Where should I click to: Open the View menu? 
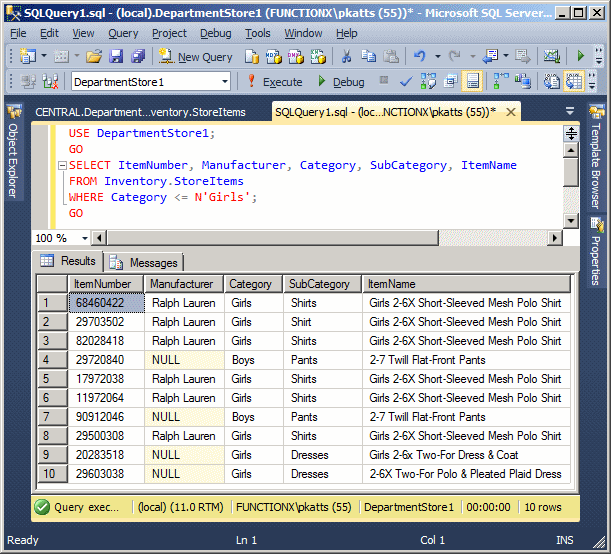(83, 34)
